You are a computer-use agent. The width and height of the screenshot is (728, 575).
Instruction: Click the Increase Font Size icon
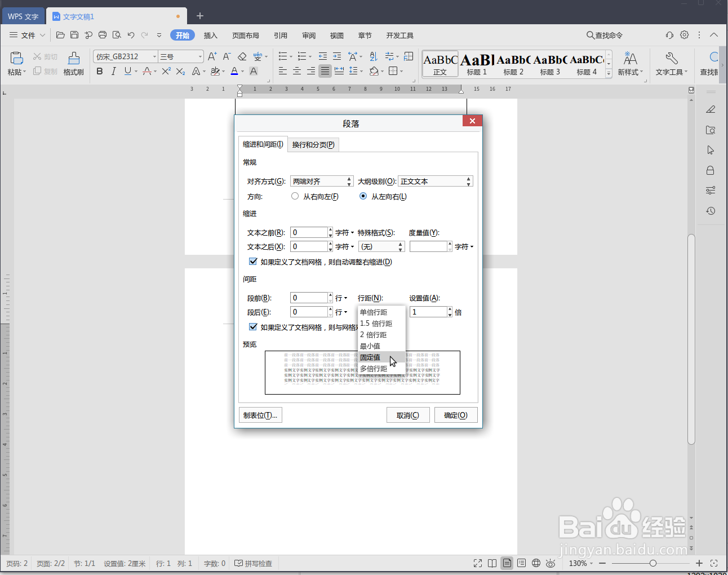click(x=212, y=56)
